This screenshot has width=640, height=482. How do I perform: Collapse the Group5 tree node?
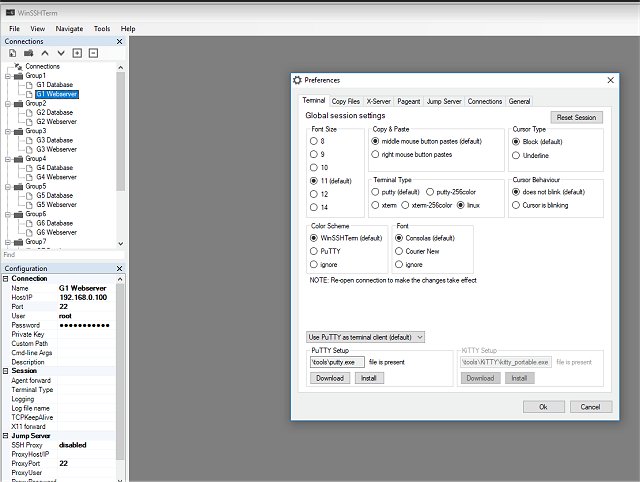8,187
